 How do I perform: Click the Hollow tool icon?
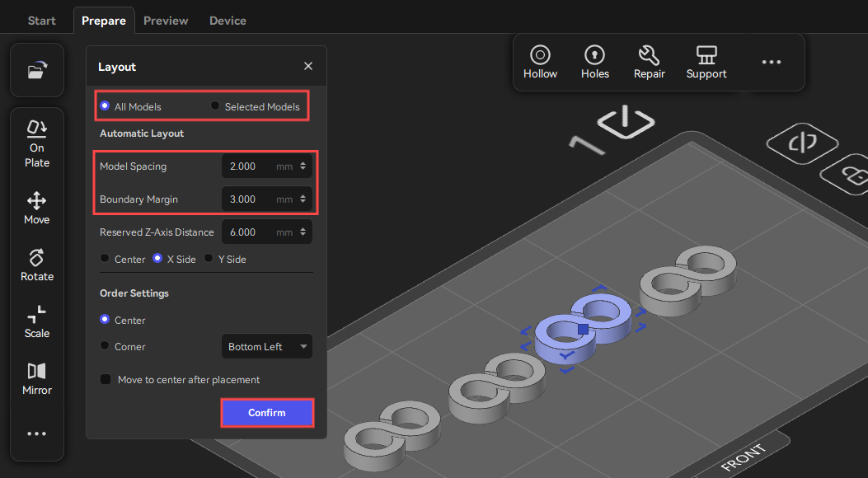(x=540, y=62)
